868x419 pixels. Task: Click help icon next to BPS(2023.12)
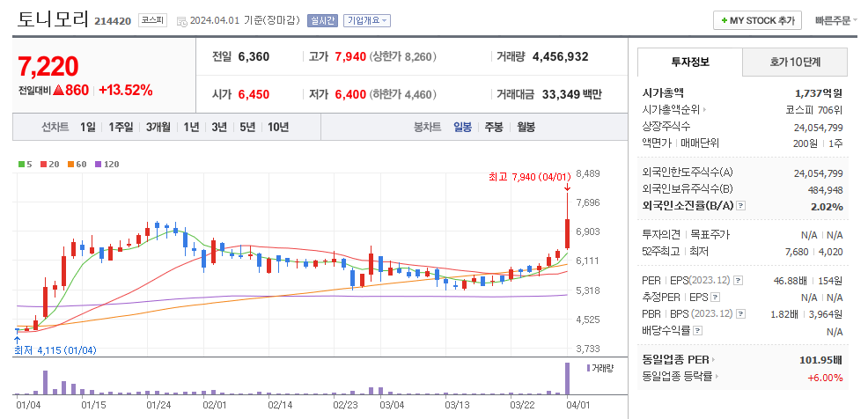click(740, 314)
